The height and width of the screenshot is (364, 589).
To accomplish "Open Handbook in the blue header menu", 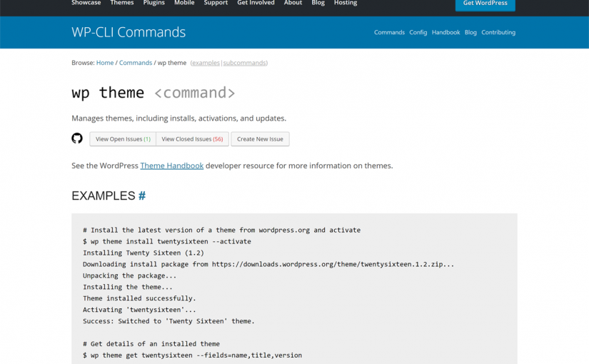I will pyautogui.click(x=446, y=32).
